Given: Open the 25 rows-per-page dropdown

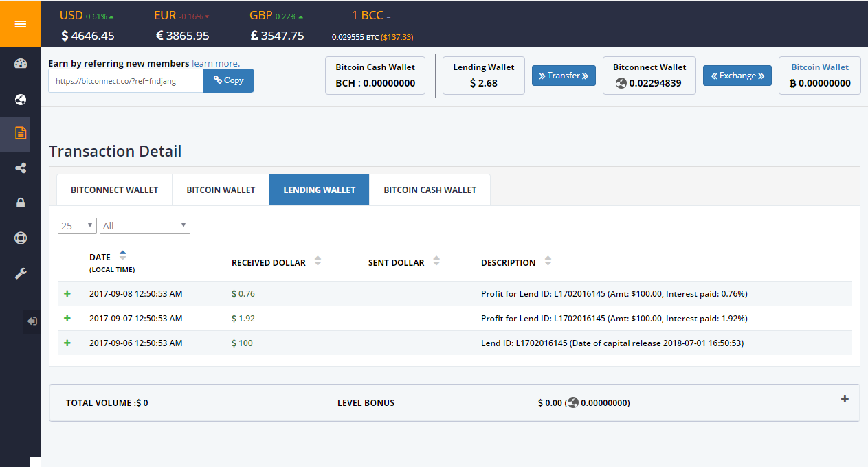Looking at the screenshot, I should pyautogui.click(x=77, y=225).
